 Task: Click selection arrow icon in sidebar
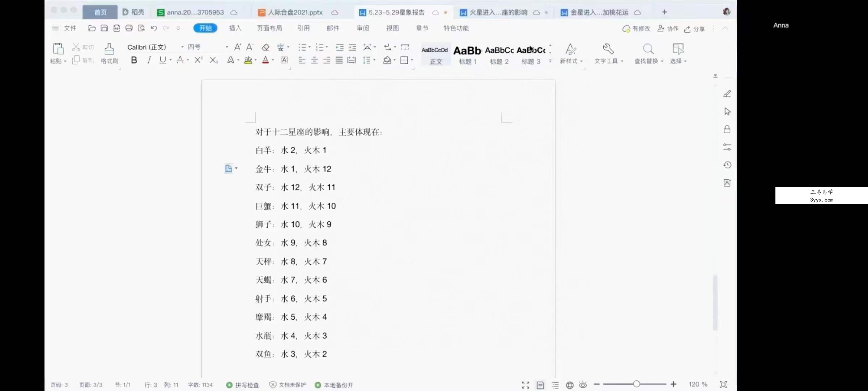(x=727, y=112)
